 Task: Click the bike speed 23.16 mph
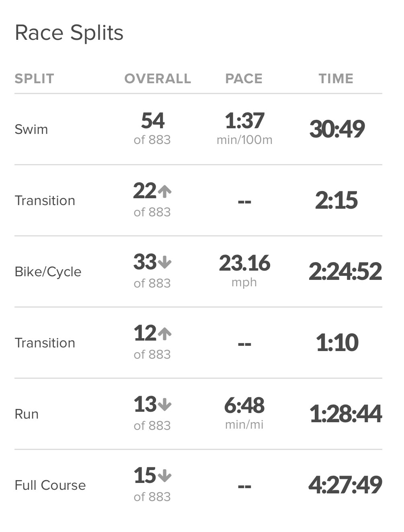click(x=244, y=263)
